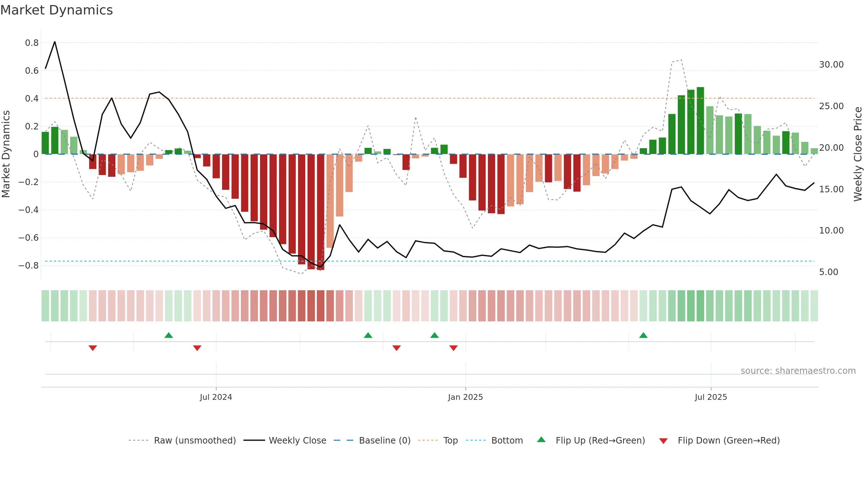This screenshot has width=868, height=488.
Task: Click the Jul 2025 axis label
Action: 711,397
